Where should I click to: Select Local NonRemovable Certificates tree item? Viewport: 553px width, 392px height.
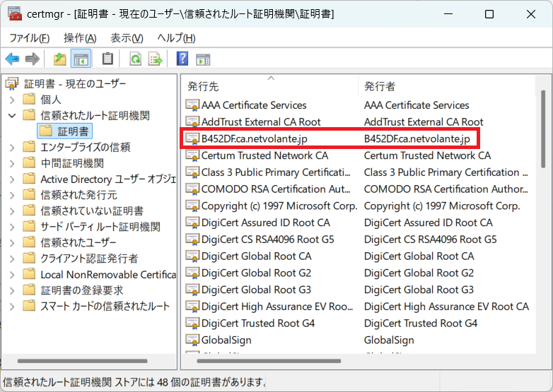click(108, 274)
